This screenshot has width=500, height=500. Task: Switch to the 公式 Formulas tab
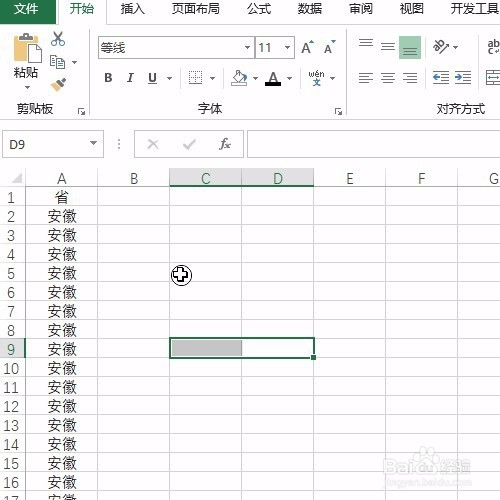(259, 9)
